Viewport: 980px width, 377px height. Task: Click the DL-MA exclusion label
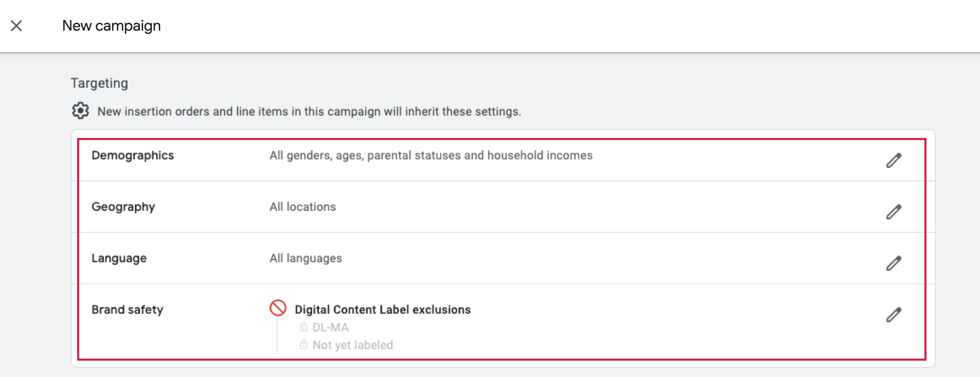coord(330,328)
